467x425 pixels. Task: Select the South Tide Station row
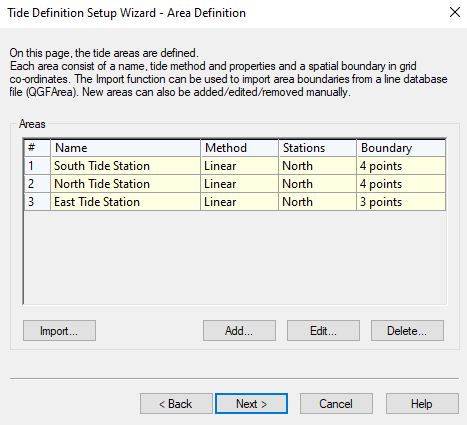pyautogui.click(x=235, y=166)
